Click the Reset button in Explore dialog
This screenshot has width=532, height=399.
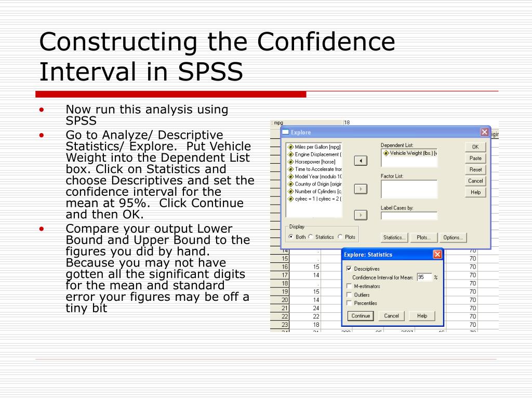click(475, 170)
